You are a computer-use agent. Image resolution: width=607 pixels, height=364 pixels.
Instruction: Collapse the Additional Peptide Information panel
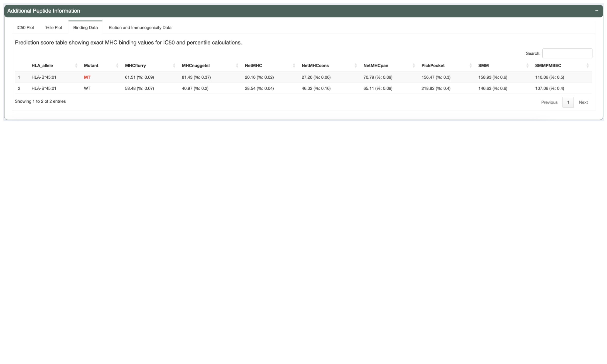click(597, 10)
